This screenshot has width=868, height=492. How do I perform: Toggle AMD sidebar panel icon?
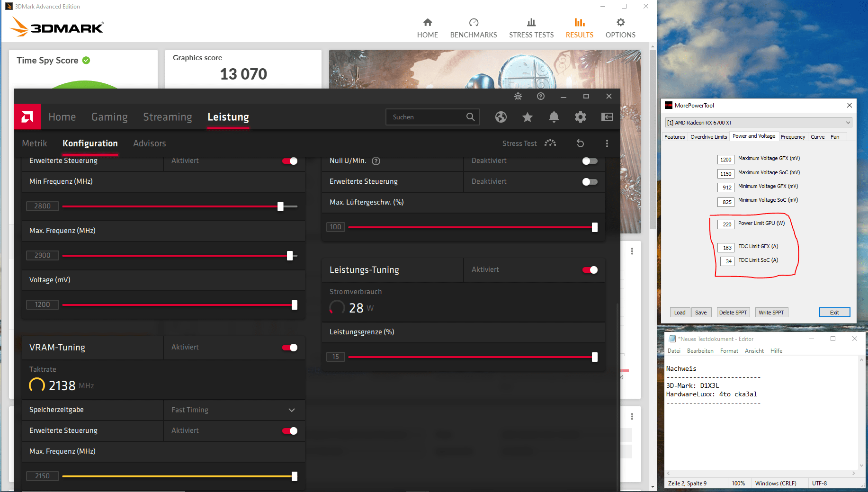click(x=607, y=117)
